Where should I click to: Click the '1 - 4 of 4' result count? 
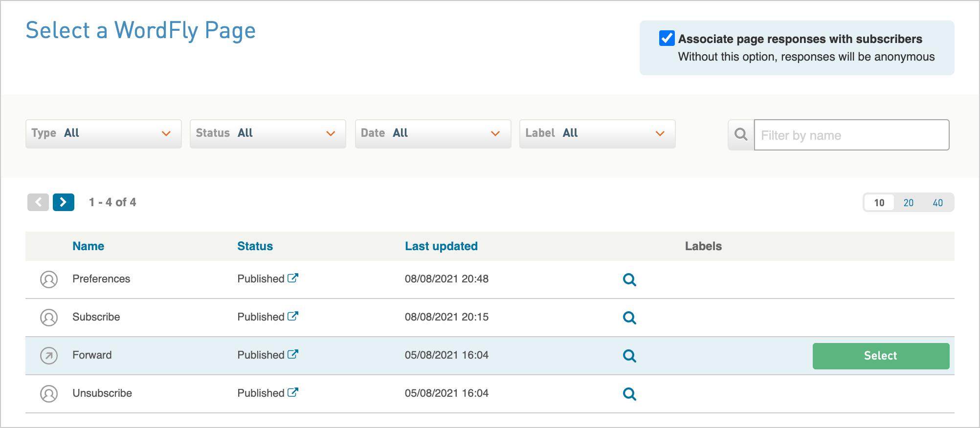(x=112, y=202)
